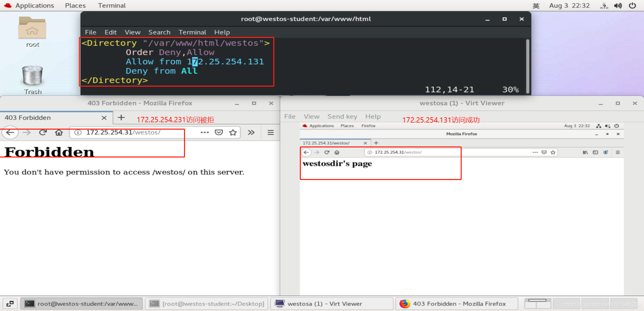Open the terminal Search menu
The height and width of the screenshot is (311, 644).
(159, 32)
